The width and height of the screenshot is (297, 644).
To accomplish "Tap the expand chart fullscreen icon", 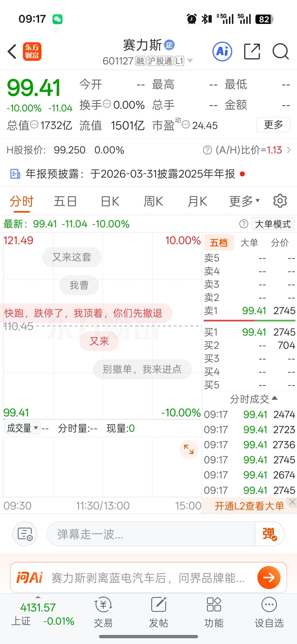I will click(189, 449).
